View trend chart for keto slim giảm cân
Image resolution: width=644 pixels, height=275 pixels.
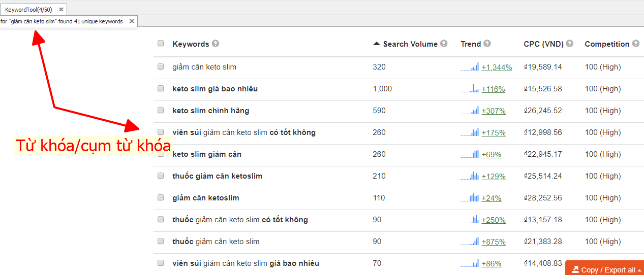click(470, 154)
